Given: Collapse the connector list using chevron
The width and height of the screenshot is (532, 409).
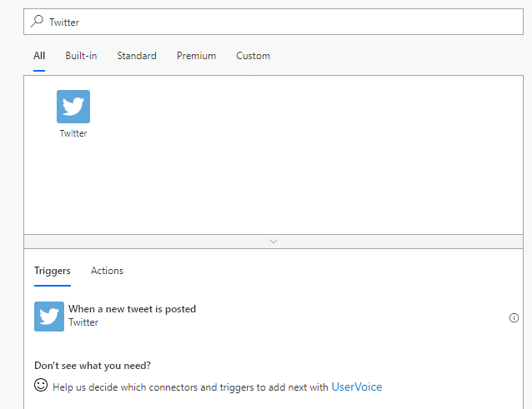Looking at the screenshot, I should 274,242.
